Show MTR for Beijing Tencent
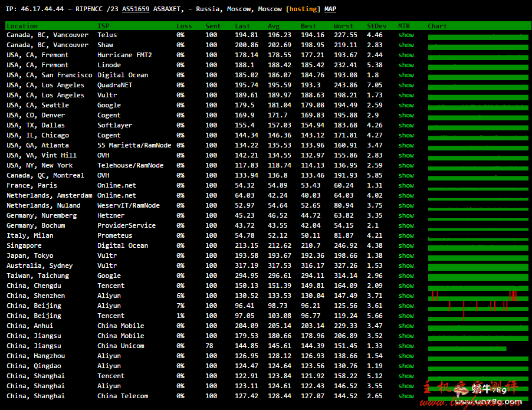The height and width of the screenshot is (410, 532). point(406,316)
